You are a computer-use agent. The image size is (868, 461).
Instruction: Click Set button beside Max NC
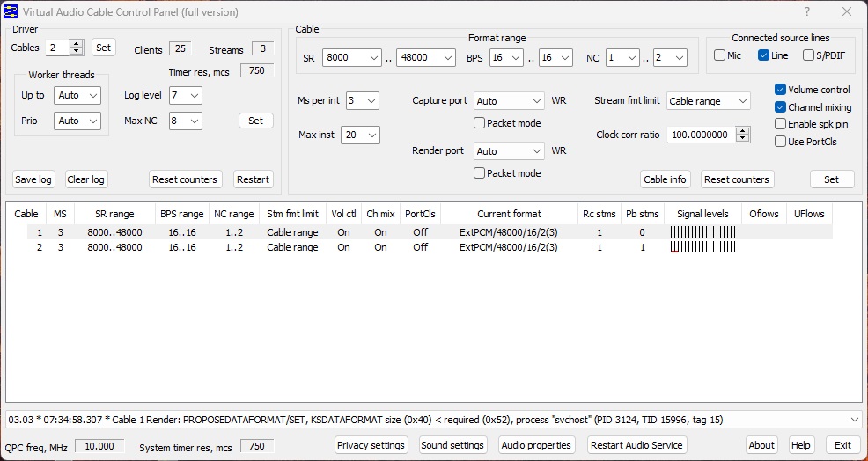[256, 121]
